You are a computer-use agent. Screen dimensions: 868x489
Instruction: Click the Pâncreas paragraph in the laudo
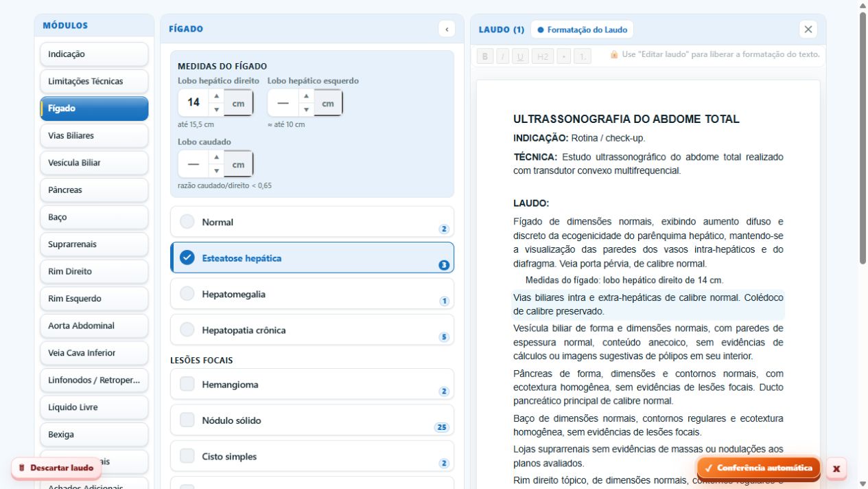pos(648,387)
